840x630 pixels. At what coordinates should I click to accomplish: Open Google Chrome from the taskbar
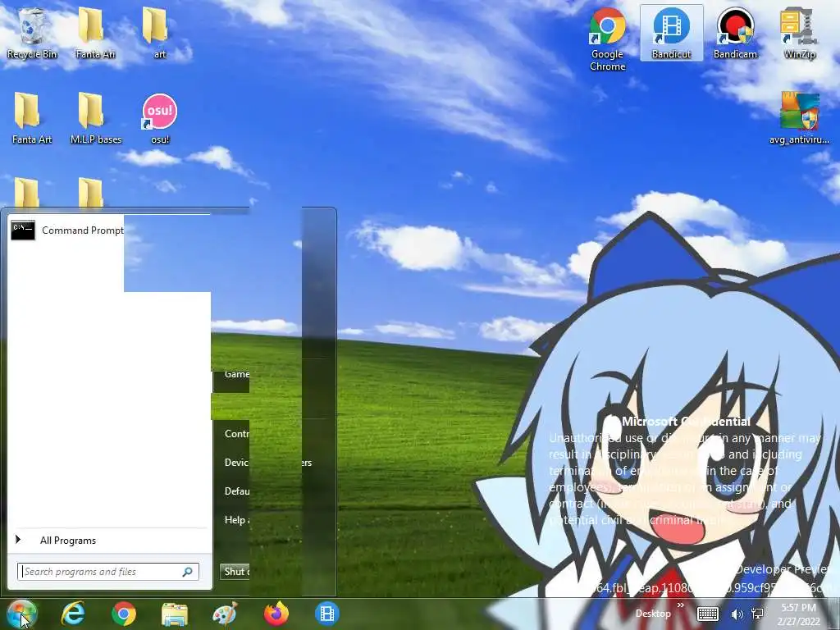coord(124,614)
